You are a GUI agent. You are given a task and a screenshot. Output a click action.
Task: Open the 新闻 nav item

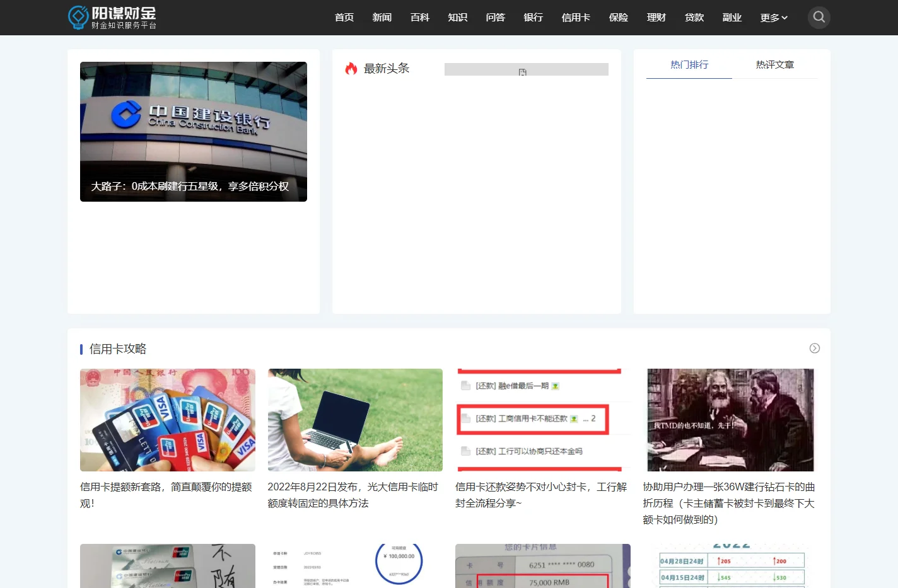(382, 18)
